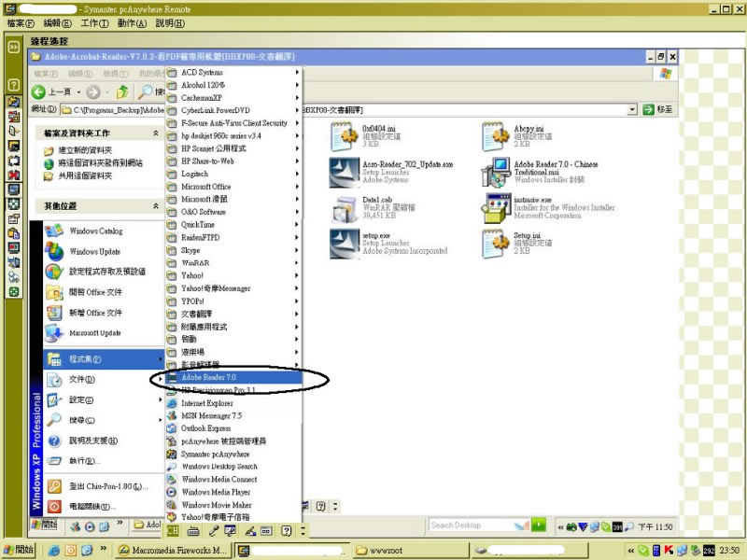Select Acro-Reader_702_Update.exe file
The image size is (747, 560).
pos(391,172)
